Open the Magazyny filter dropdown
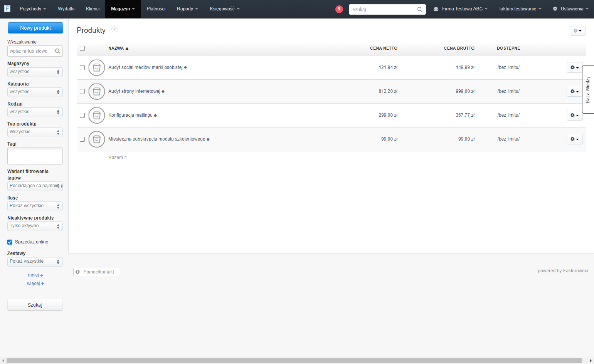Viewport: 594px width, 364px height. pyautogui.click(x=35, y=72)
